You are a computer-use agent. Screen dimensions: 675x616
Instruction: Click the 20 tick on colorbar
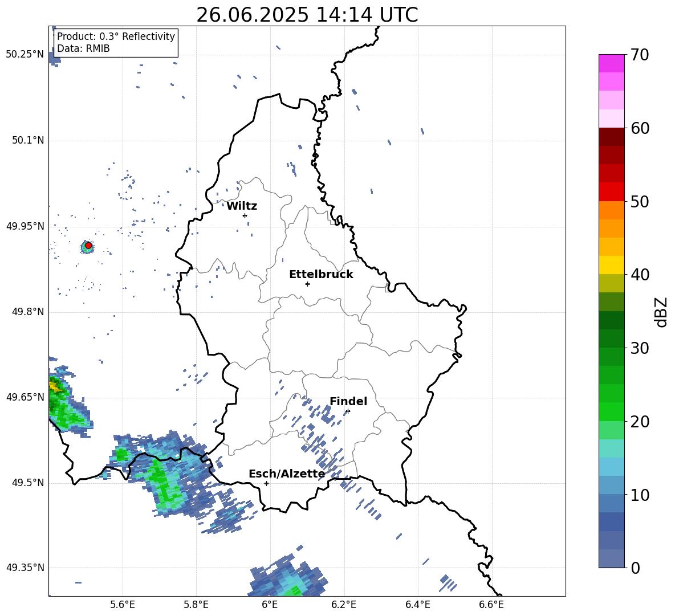tap(640, 422)
